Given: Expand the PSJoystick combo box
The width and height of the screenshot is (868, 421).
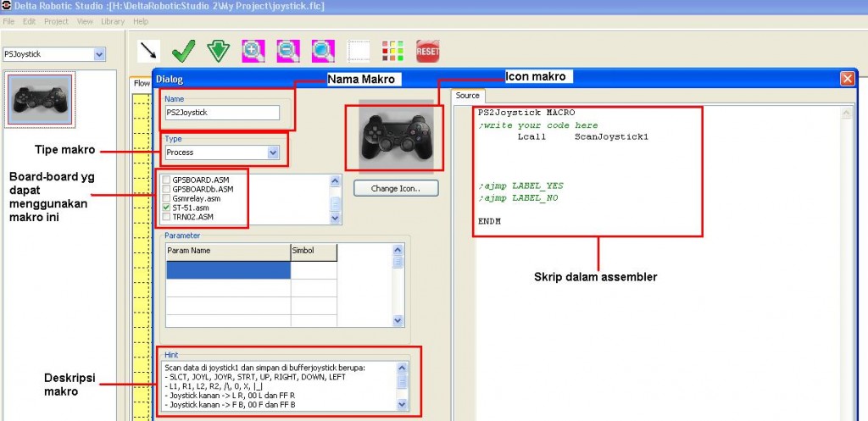Looking at the screenshot, I should 99,54.
